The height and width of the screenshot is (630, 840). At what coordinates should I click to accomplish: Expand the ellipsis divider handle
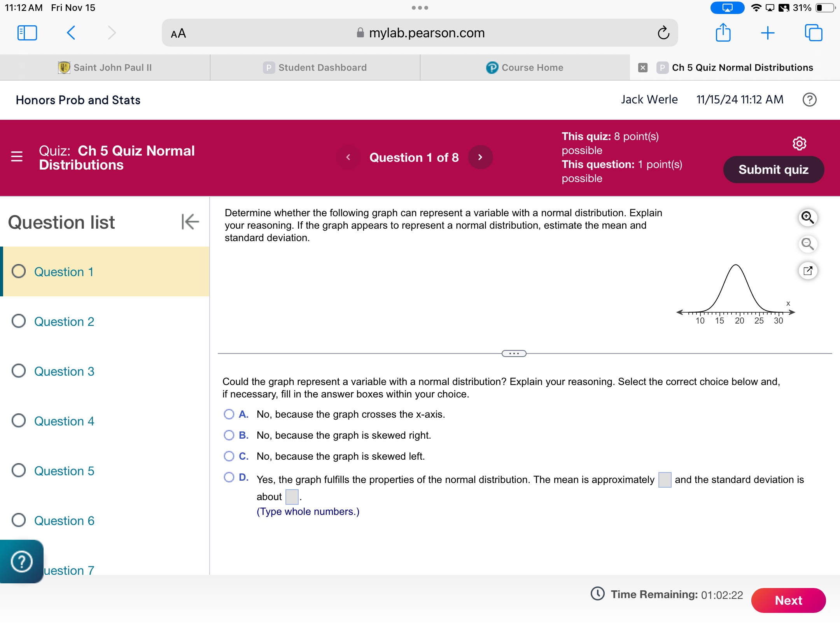point(514,353)
